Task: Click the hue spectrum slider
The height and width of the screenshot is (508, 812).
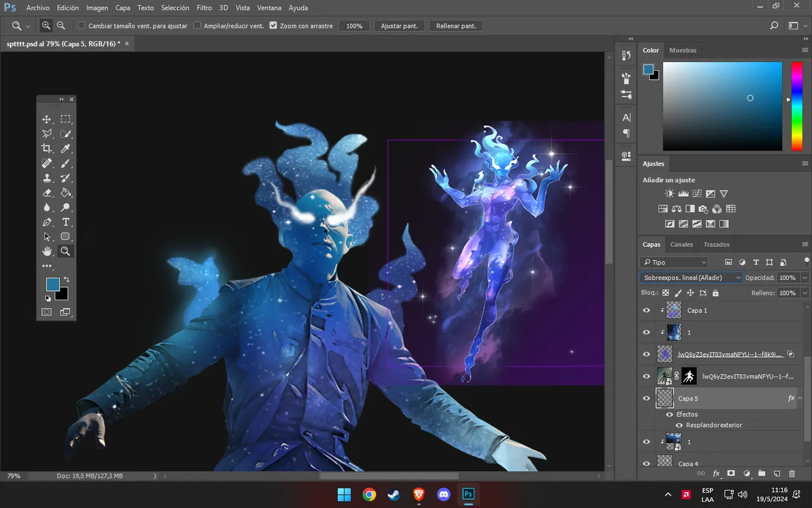Action: 796,106
